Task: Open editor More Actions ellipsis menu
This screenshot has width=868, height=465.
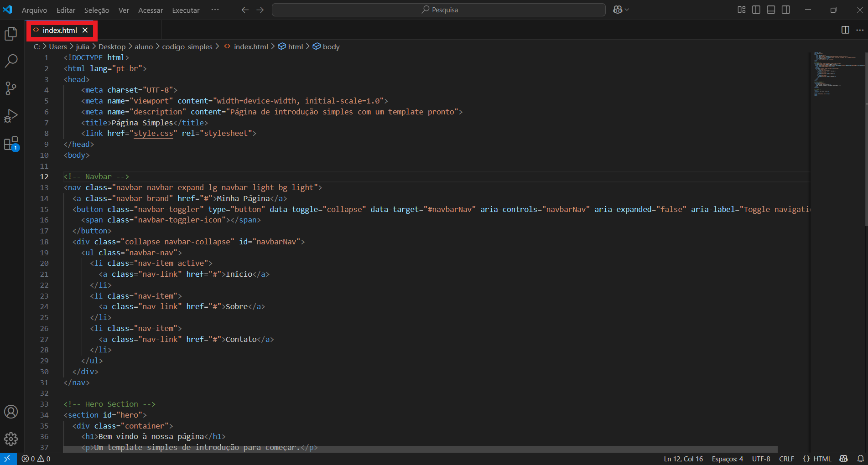Action: 860,30
